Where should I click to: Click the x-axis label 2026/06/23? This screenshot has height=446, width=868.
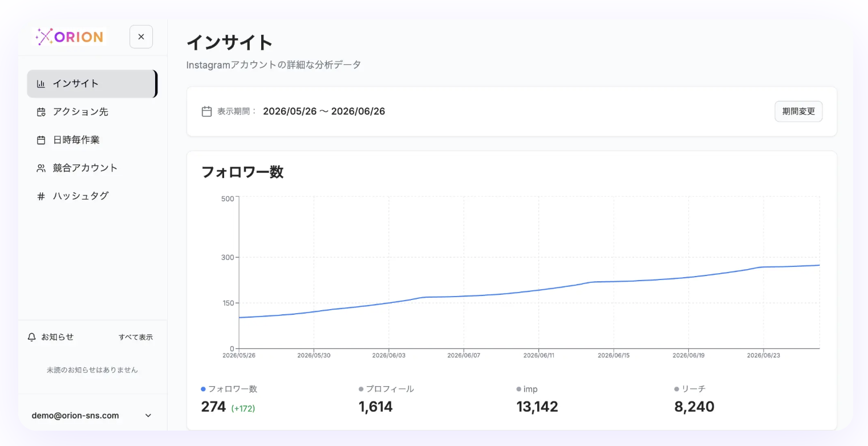[764, 355]
